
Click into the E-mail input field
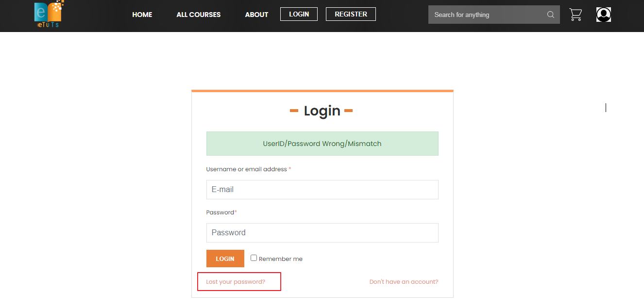click(x=322, y=190)
